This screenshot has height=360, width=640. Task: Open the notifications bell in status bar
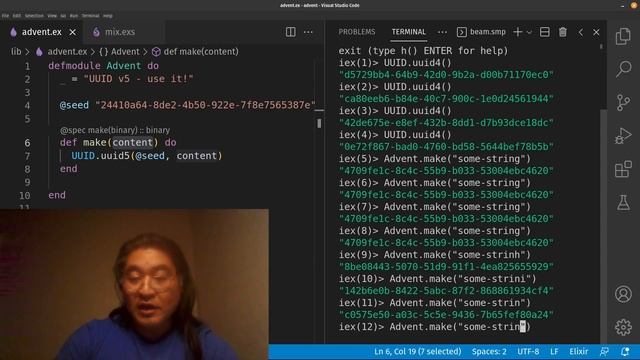click(625, 351)
